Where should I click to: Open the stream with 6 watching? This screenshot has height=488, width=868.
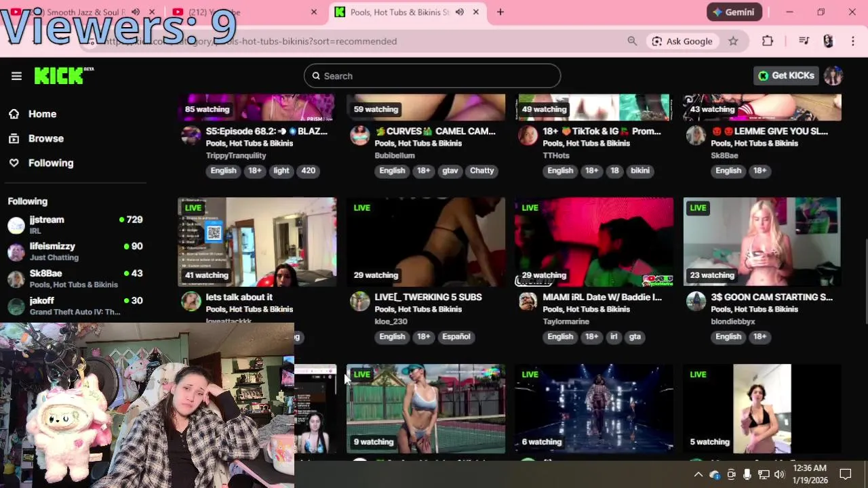pos(594,409)
